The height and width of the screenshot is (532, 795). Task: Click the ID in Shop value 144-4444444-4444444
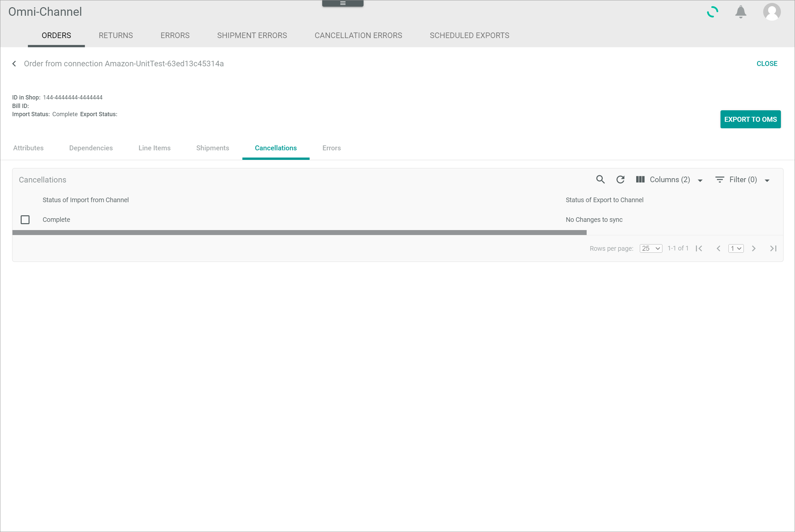pos(73,97)
